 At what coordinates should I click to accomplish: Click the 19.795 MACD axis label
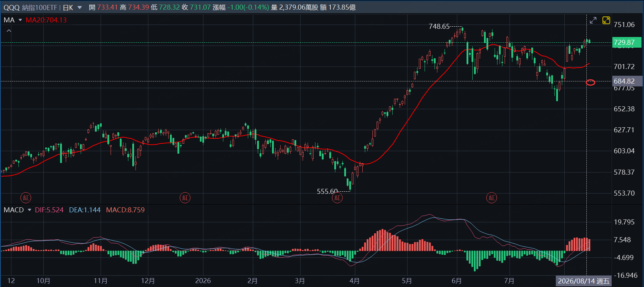click(624, 222)
